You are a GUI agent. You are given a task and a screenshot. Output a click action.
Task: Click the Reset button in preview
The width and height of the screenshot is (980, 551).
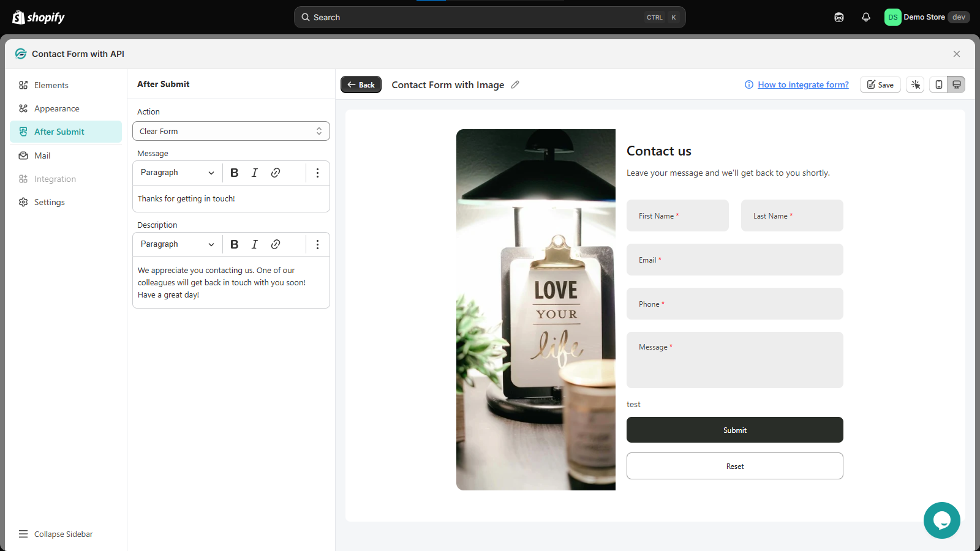pos(735,466)
